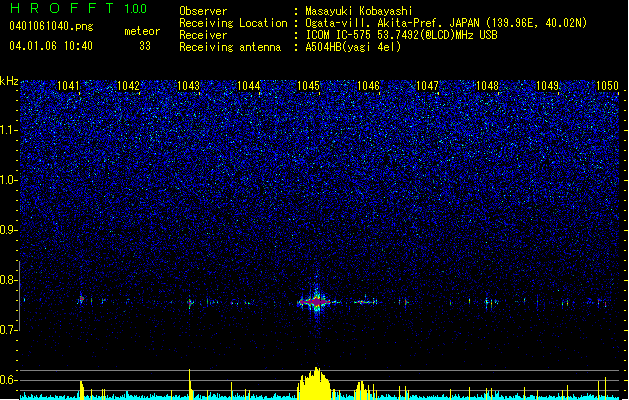Click the 0.6 frequency axis label

click(9, 380)
